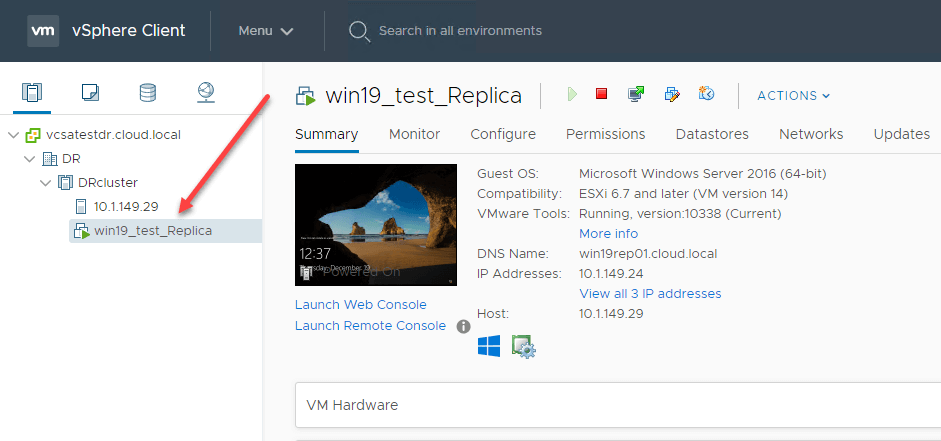
Task: Click the Power On green play icon
Action: (x=573, y=94)
